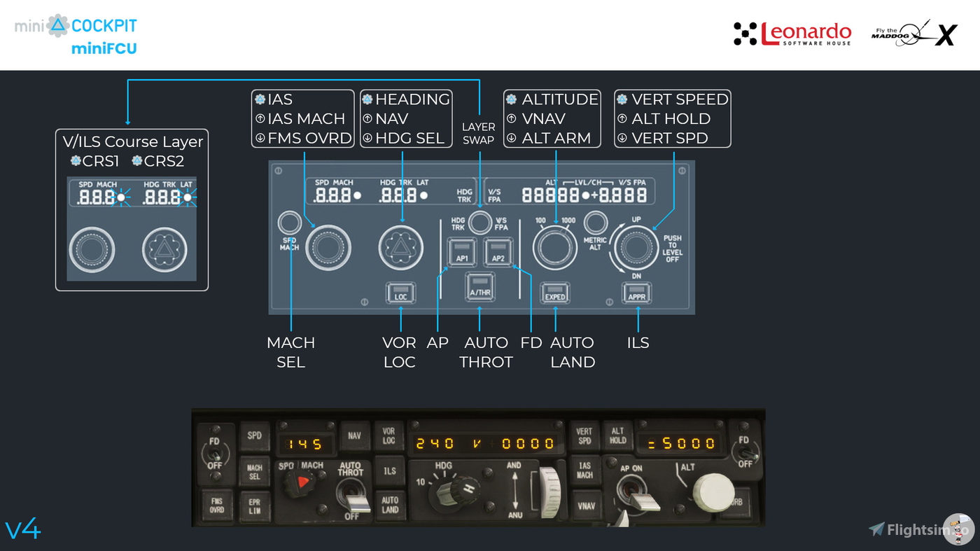The width and height of the screenshot is (980, 551).
Task: Click the Fly the Maddog X logo
Action: coord(913,32)
